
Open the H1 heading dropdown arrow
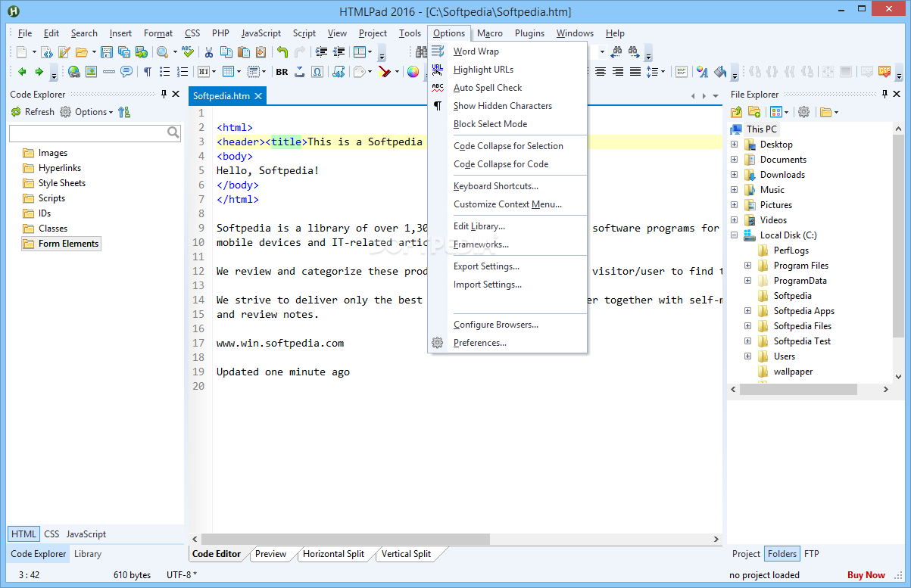214,72
